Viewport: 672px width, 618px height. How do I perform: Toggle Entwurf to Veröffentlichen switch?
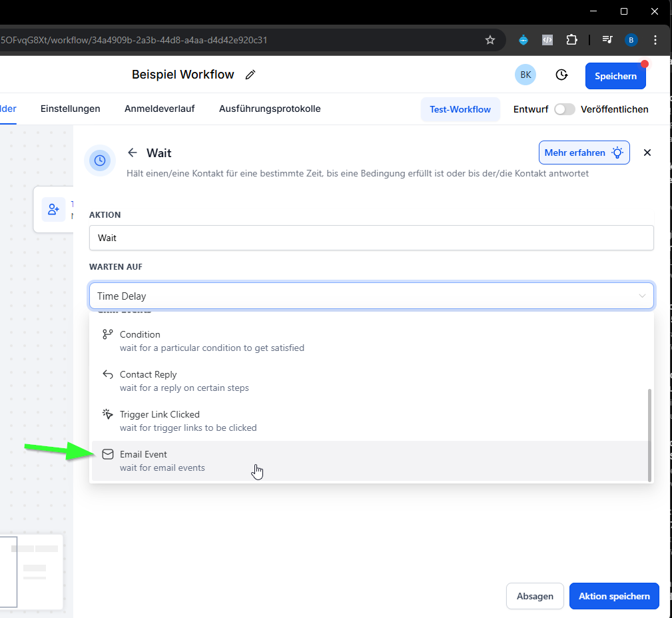click(x=564, y=109)
